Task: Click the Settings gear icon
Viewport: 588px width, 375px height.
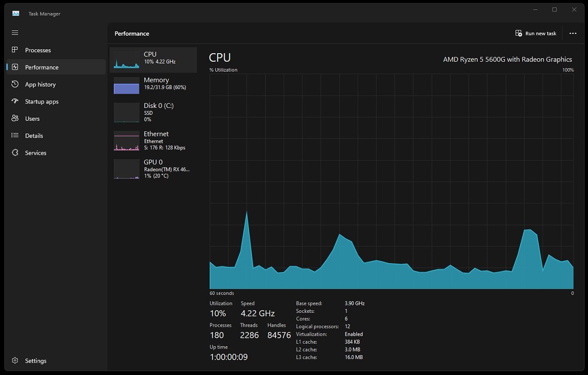Action: (15, 361)
